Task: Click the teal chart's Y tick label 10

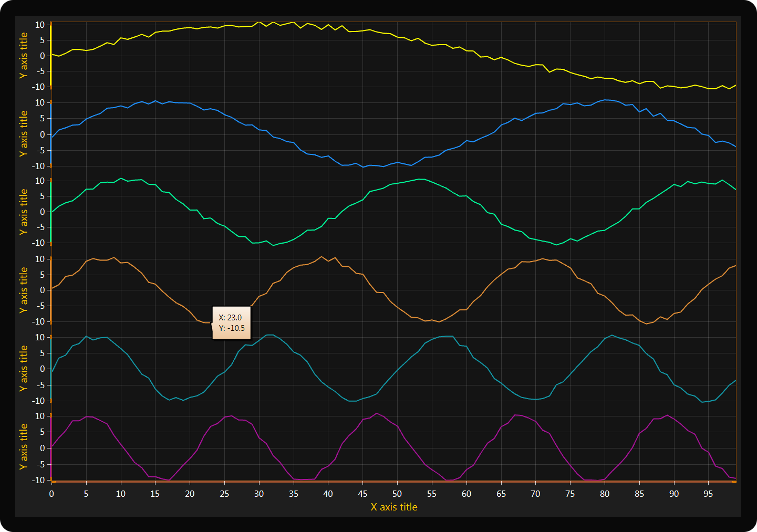Action: pos(40,337)
